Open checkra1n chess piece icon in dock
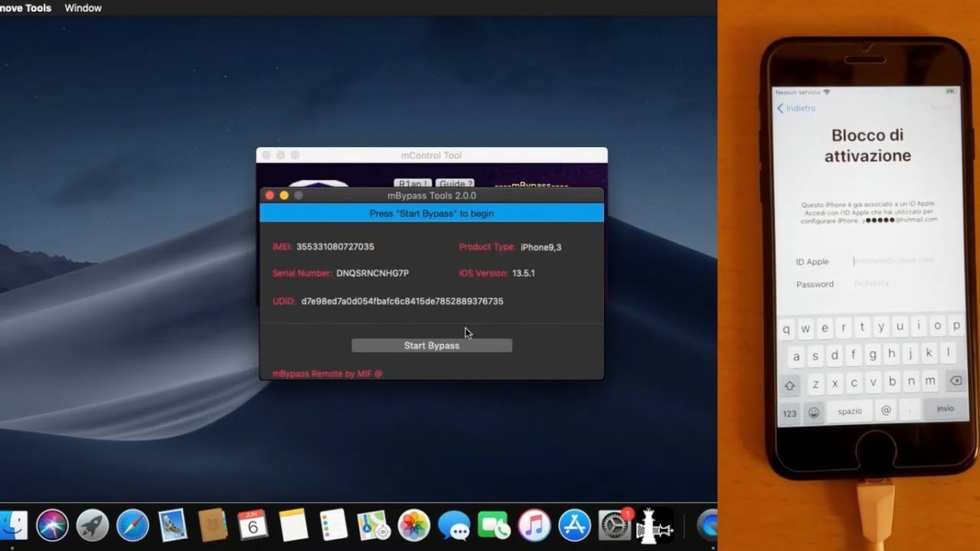Screen dimensions: 980x551 pyautogui.click(x=655, y=526)
